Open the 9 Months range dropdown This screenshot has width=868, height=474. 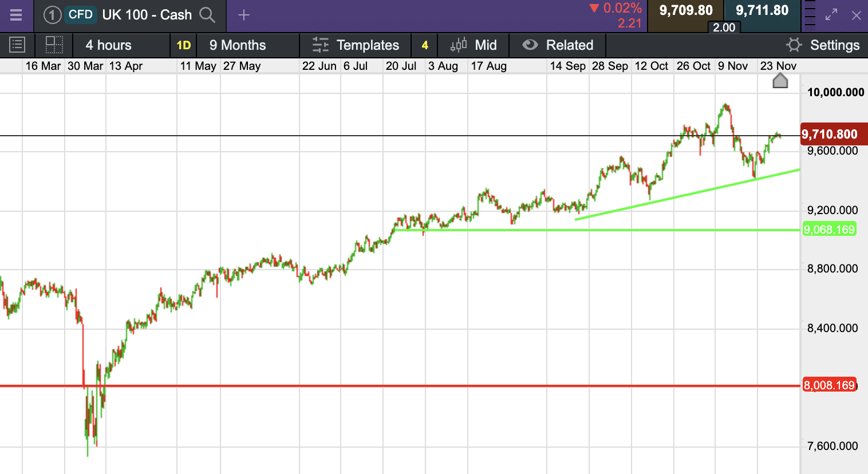click(248, 45)
